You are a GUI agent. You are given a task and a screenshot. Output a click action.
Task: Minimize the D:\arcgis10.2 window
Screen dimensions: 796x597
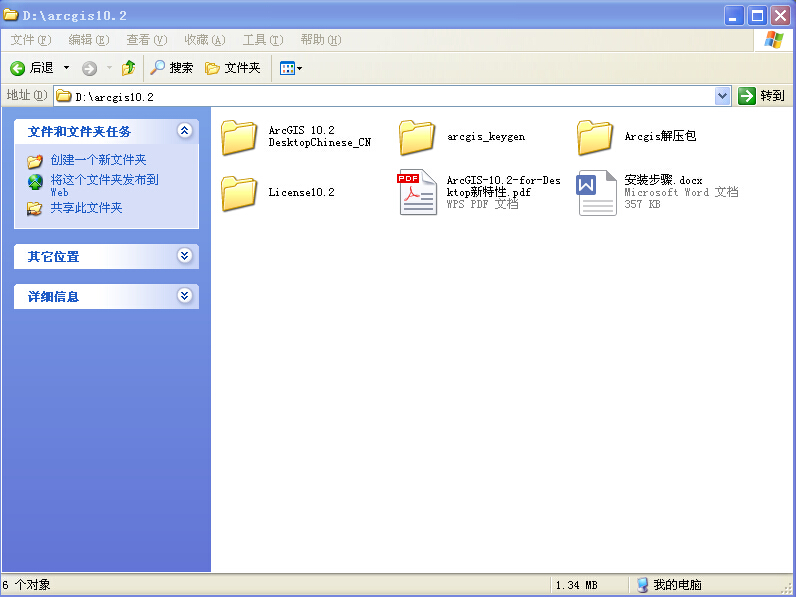[734, 16]
